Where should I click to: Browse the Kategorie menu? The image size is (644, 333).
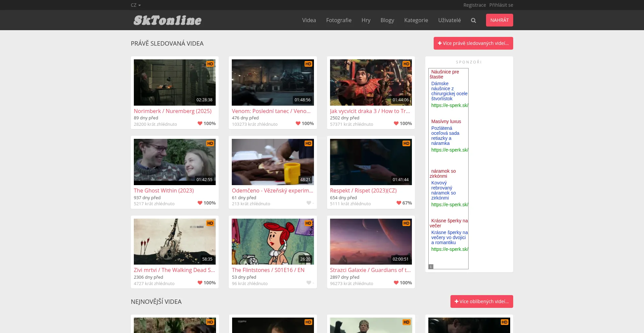click(x=416, y=20)
